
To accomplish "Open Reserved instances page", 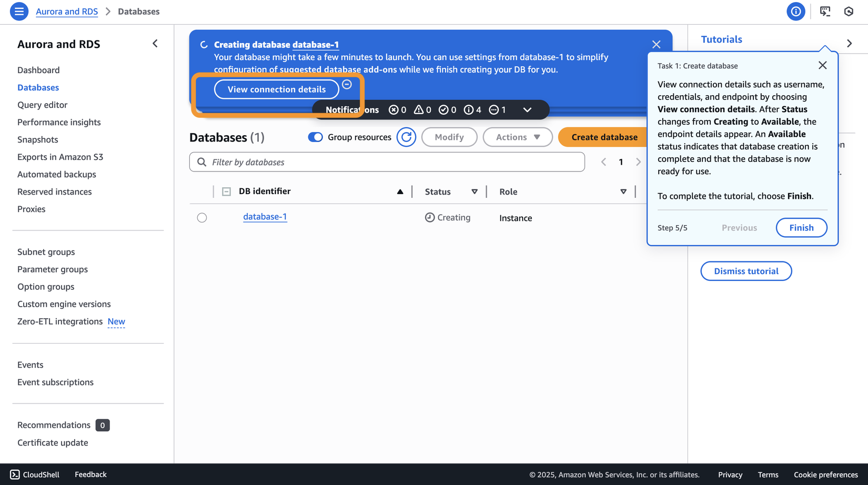I will tap(55, 191).
